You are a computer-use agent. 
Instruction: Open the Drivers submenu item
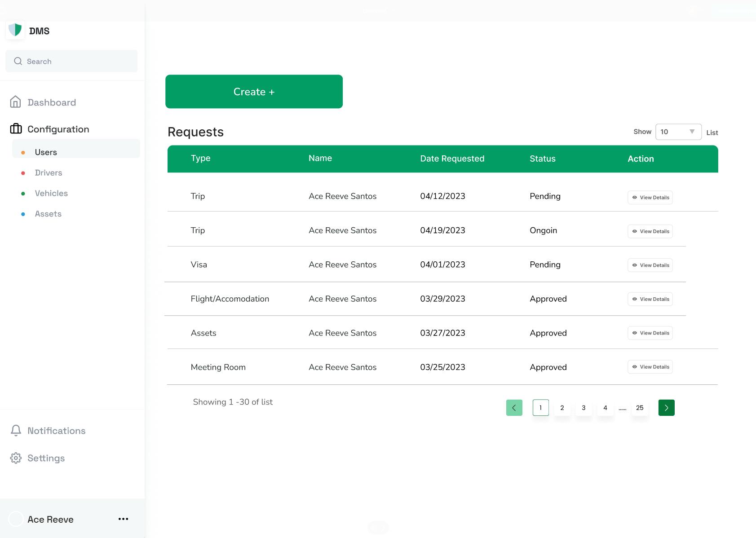coord(49,173)
